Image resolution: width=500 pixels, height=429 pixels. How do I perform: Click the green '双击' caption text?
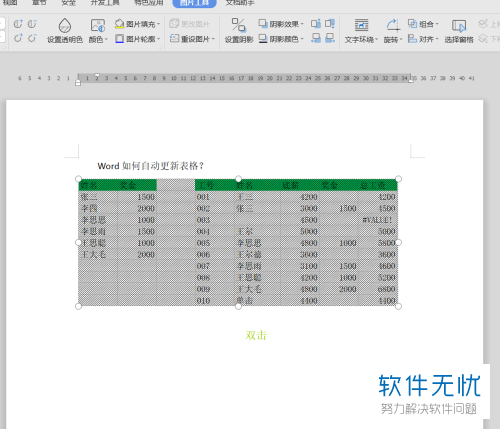tap(256, 335)
